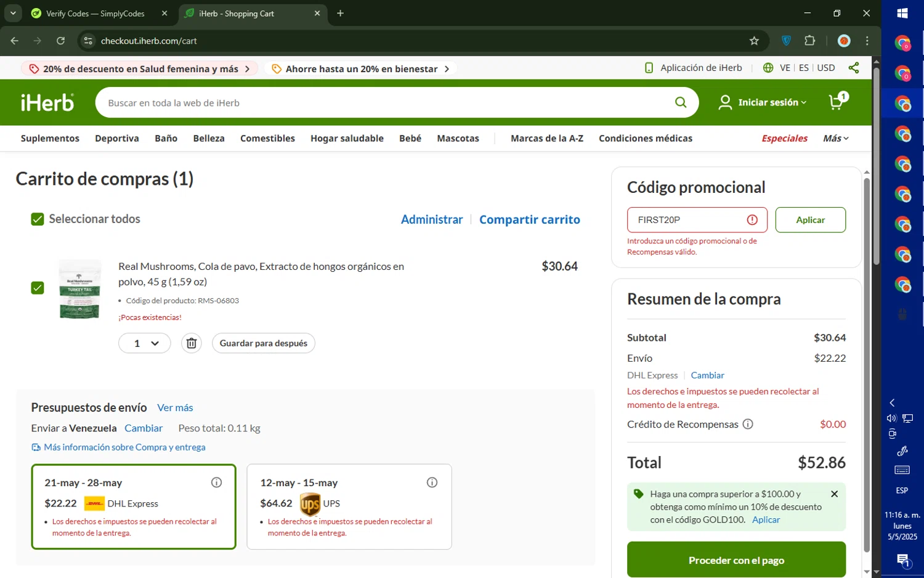Click the promo code input field
Viewport: 924px width, 578px height.
697,220
